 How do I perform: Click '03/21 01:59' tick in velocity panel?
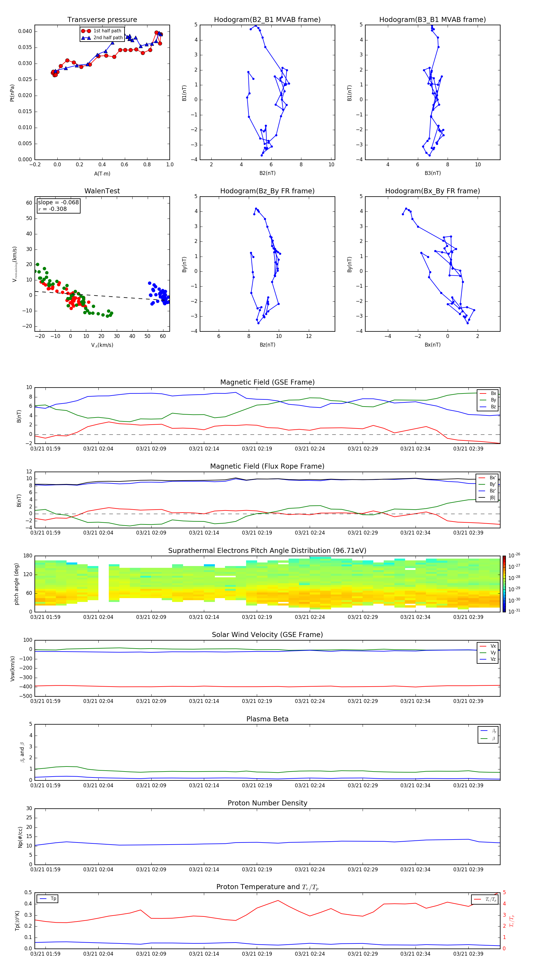(x=45, y=701)
